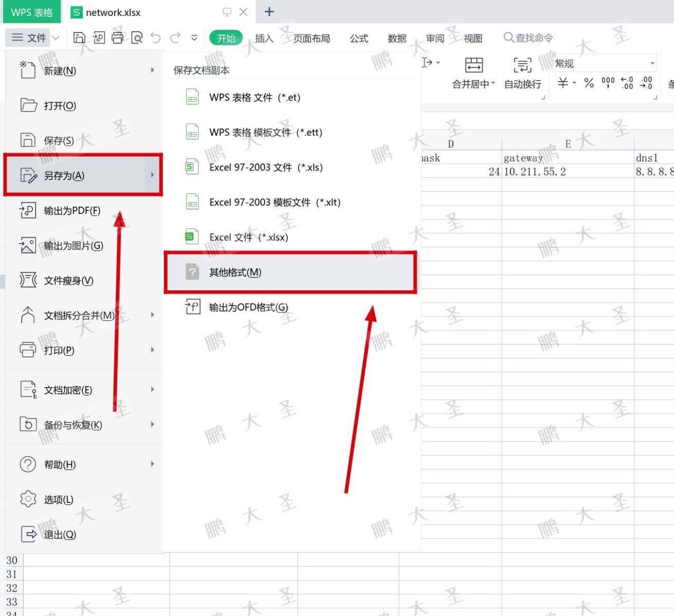
Task: Click the 合并居中 merge cells icon
Action: 474,65
